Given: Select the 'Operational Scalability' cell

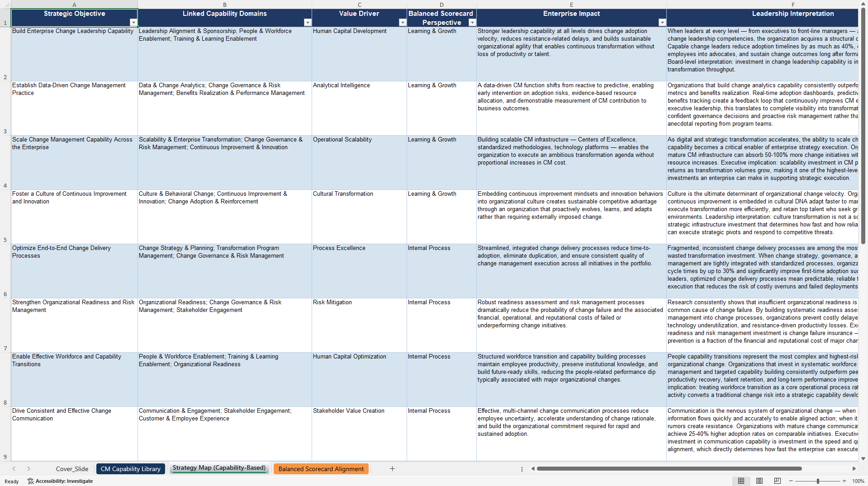Looking at the screenshot, I should coord(359,163).
